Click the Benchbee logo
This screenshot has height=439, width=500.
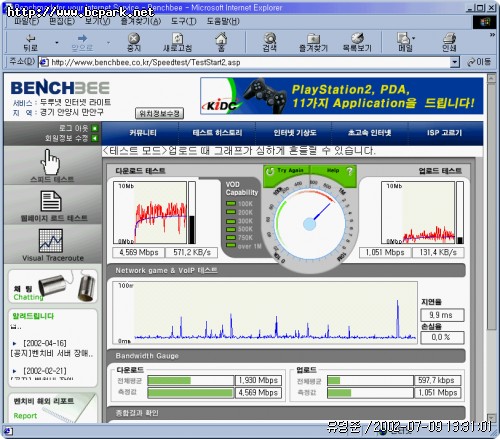[x=60, y=88]
